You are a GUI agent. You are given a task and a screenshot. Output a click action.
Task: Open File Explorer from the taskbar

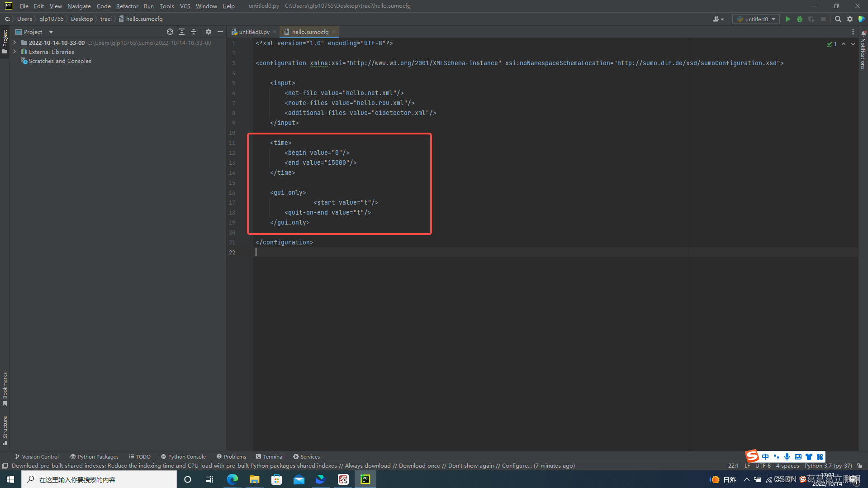tap(255, 479)
